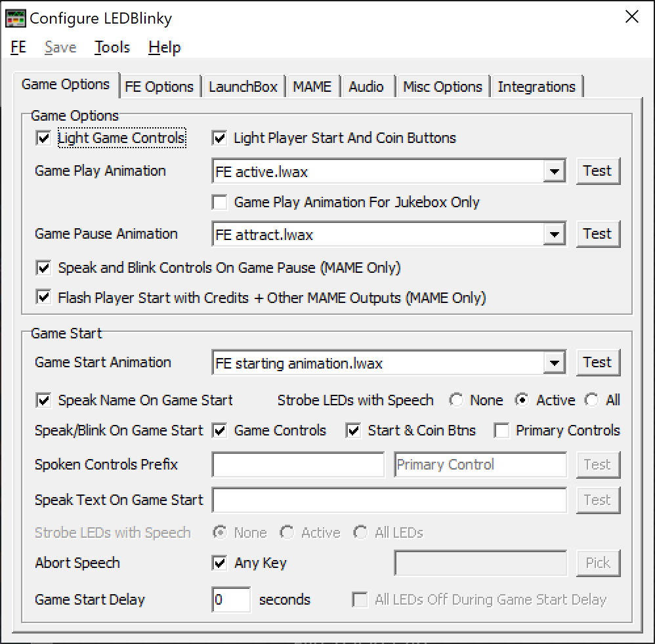This screenshot has height=644, width=655.
Task: Switch to the LaunchBox tab
Action: [x=243, y=87]
